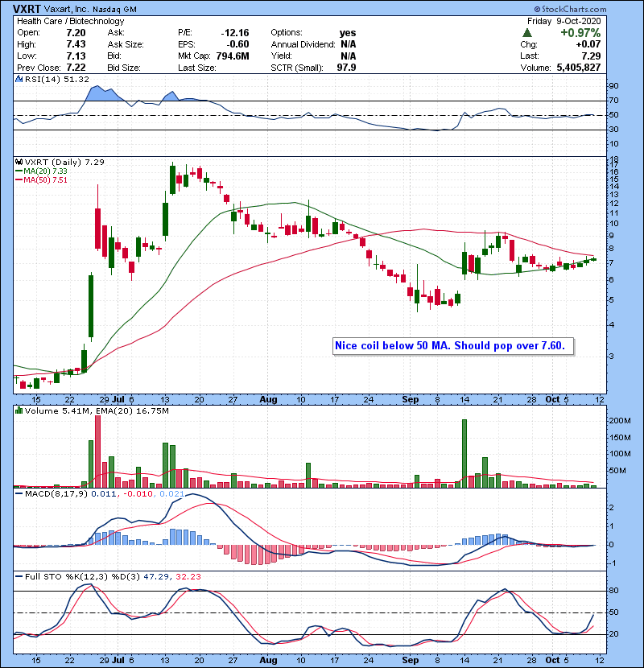Click the Chg value +0.07
The width and height of the screenshot is (644, 668).
pos(588,44)
